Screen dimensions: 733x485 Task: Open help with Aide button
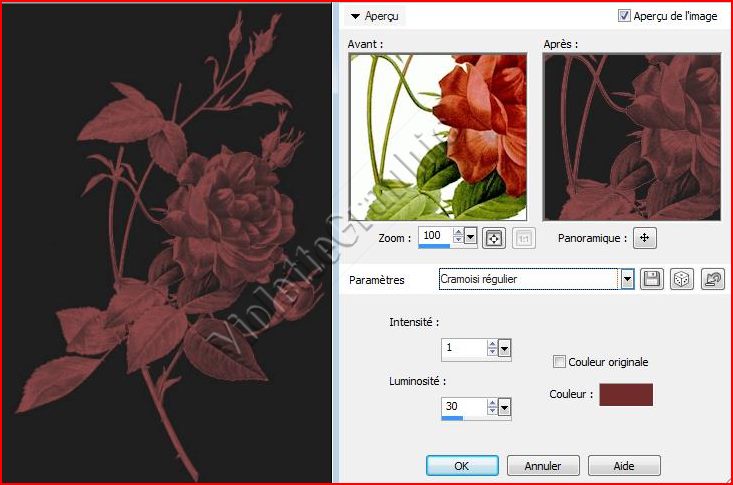[x=623, y=465]
